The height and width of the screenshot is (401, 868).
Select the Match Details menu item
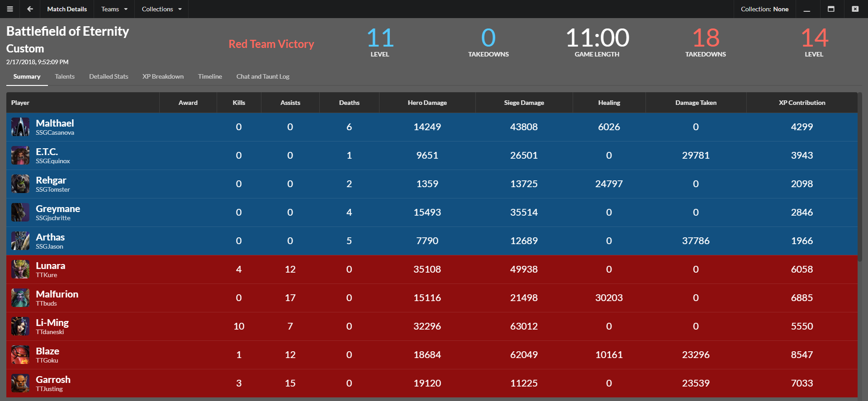click(67, 9)
